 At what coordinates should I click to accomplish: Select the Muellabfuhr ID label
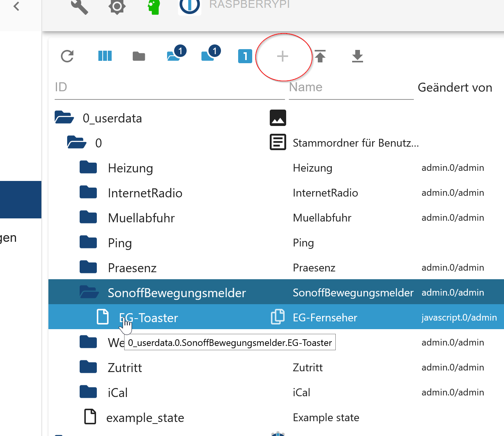click(x=141, y=218)
